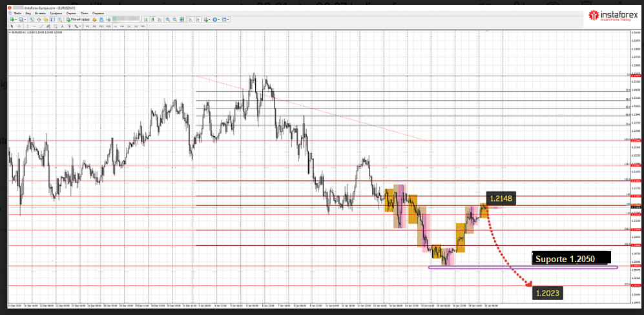Zoom in on the chart
The height and width of the screenshot is (315, 644).
pyautogui.click(x=167, y=20)
